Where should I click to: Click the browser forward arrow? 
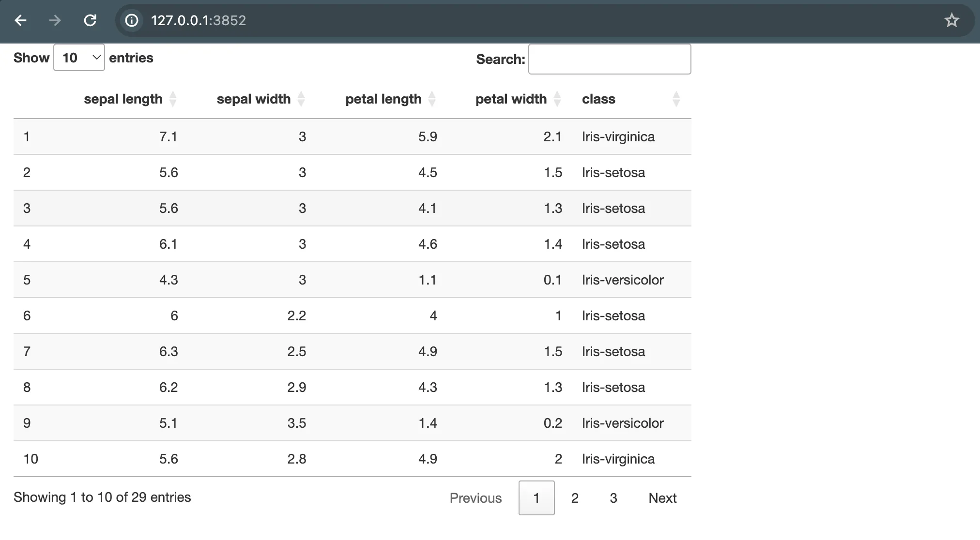pyautogui.click(x=55, y=20)
